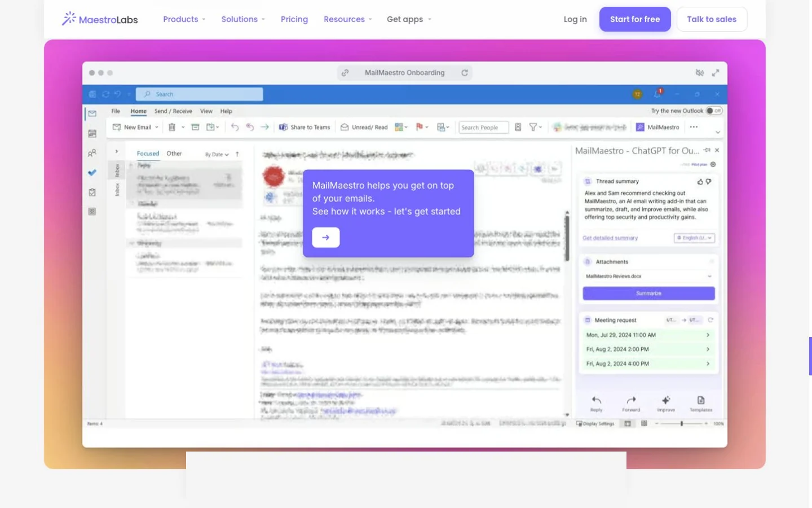Expand the folder pane chevron
The image size is (812, 508).
tap(117, 151)
